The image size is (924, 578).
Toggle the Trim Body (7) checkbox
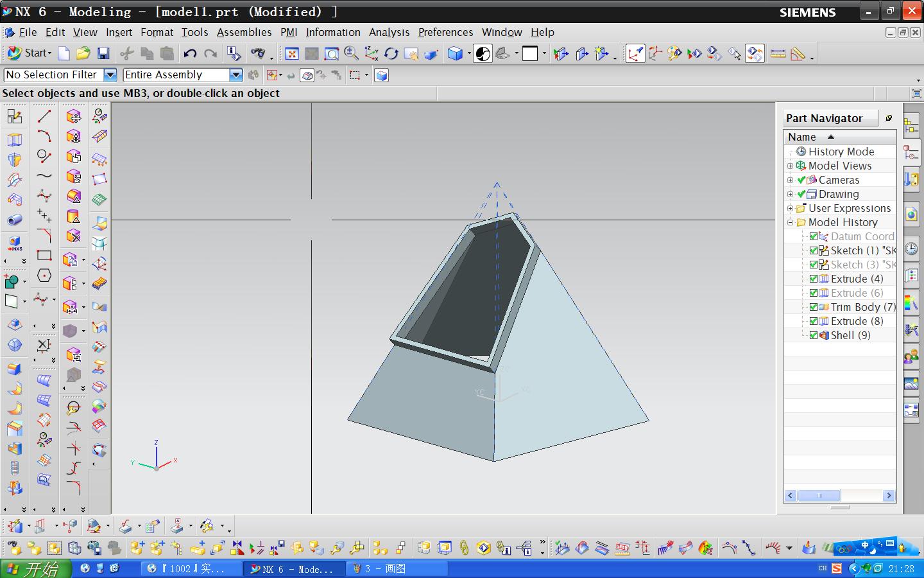coord(814,307)
